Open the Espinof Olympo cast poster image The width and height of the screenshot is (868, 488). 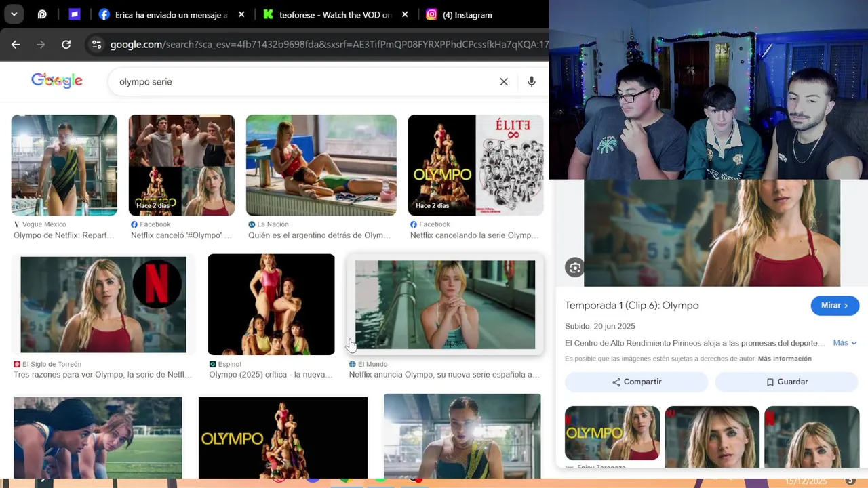271,304
